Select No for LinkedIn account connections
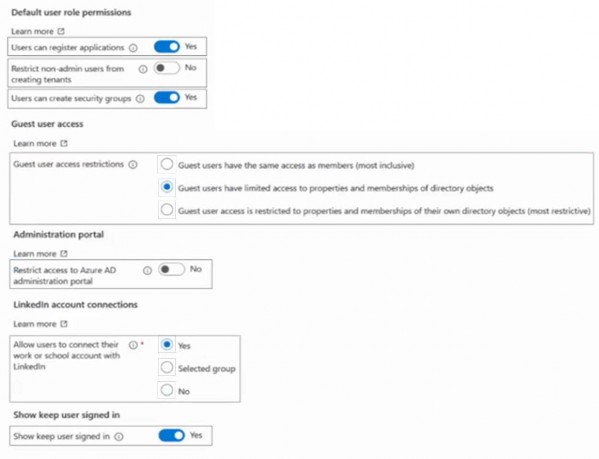The height and width of the screenshot is (459, 599). pyautogui.click(x=167, y=390)
